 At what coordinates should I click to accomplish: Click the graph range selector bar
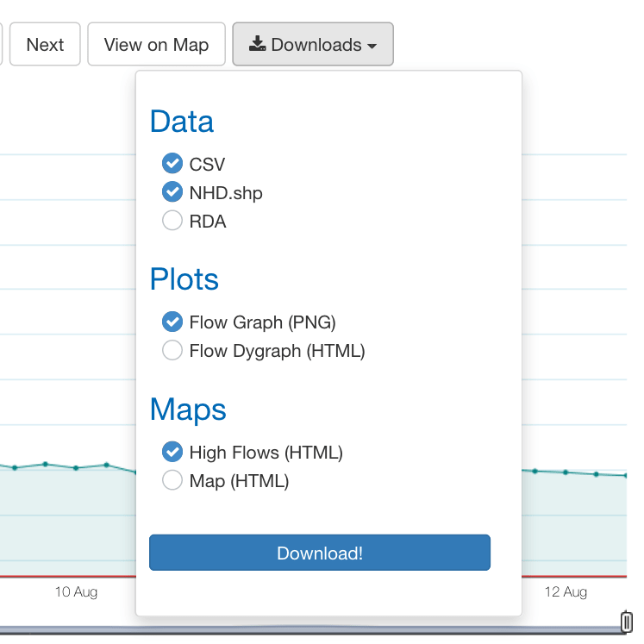coord(312,630)
